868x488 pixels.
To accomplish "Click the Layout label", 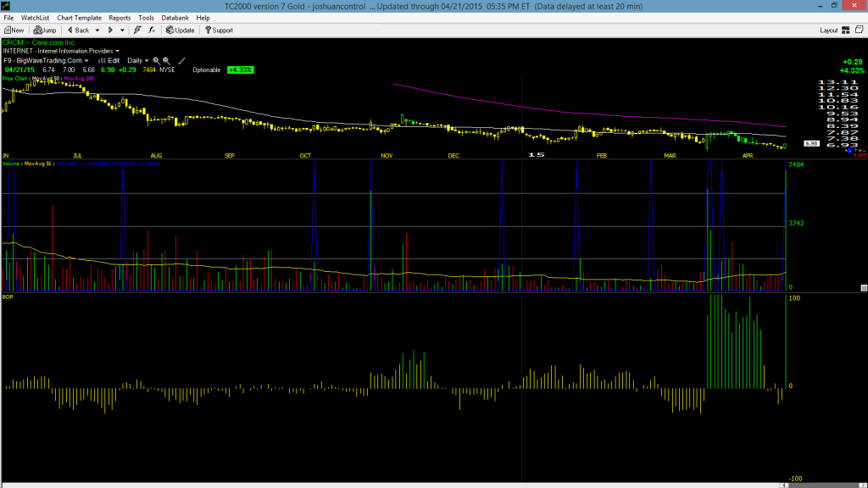I will coord(829,30).
